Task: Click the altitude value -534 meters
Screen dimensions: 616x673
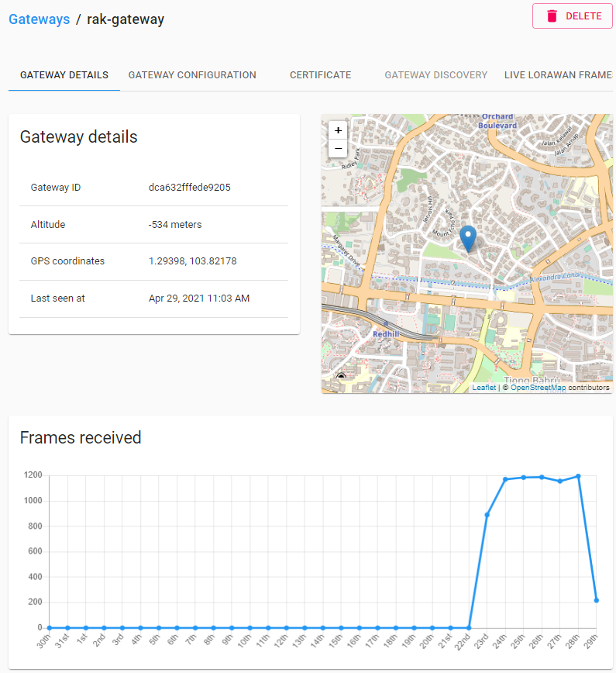Action: coord(175,225)
